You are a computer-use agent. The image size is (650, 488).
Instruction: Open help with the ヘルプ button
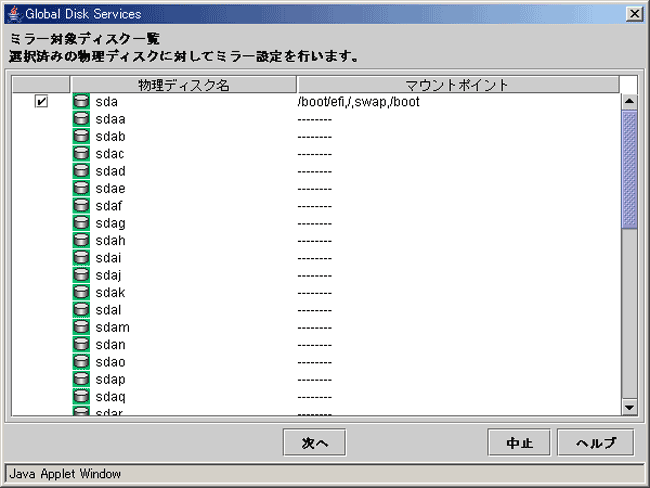click(596, 442)
